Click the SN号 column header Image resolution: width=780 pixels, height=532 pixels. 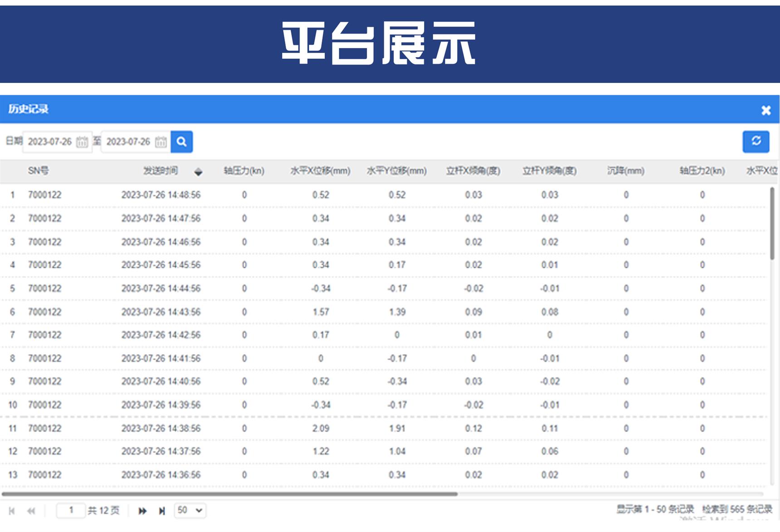pyautogui.click(x=38, y=171)
